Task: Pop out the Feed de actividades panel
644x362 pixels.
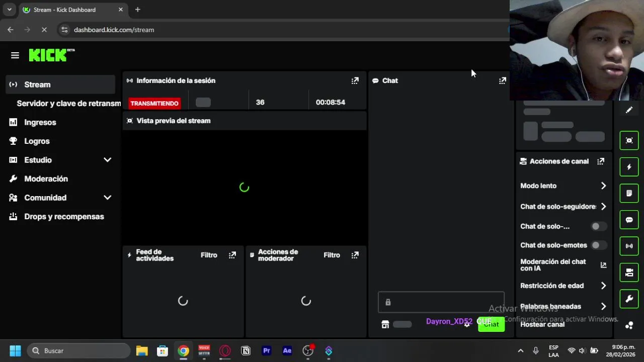Action: pyautogui.click(x=232, y=255)
